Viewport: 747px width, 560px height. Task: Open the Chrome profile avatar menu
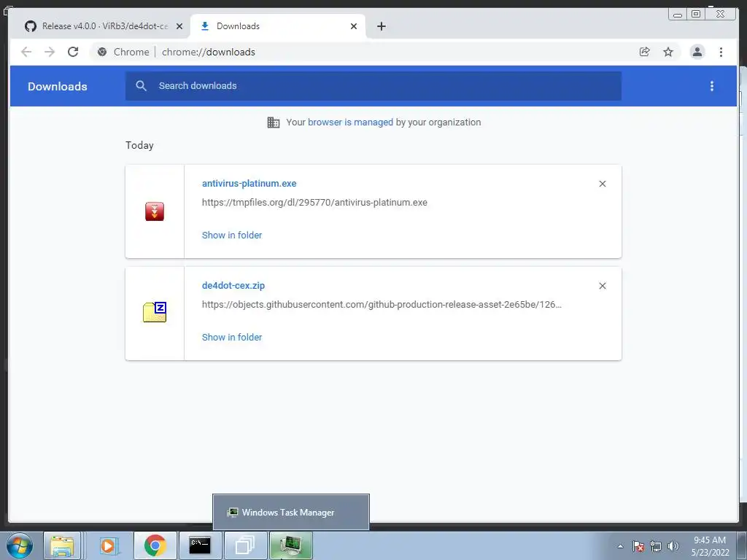pyautogui.click(x=697, y=52)
